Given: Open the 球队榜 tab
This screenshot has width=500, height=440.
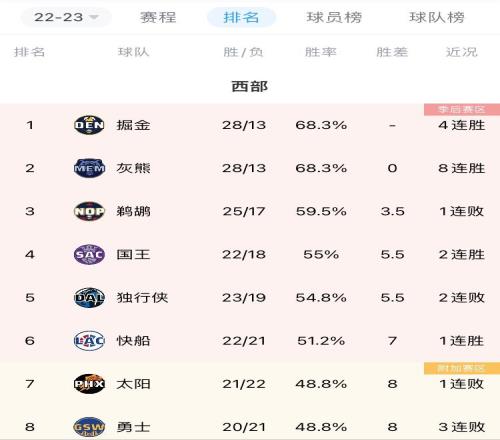Looking at the screenshot, I should tap(437, 17).
